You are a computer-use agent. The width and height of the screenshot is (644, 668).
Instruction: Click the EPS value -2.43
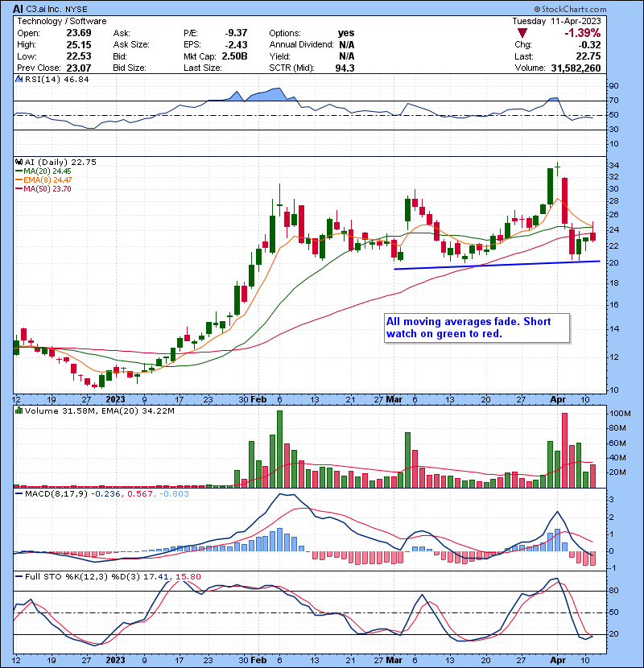(236, 44)
